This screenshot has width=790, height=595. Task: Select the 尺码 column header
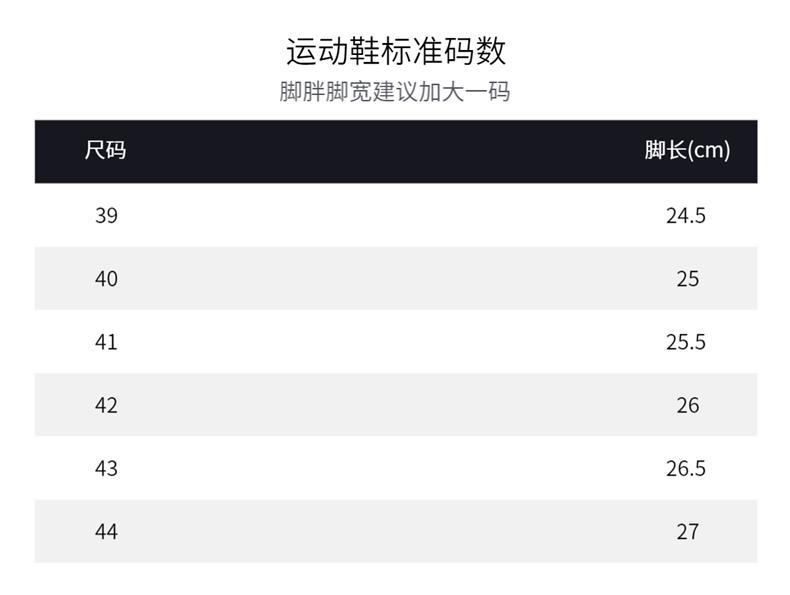[106, 151]
